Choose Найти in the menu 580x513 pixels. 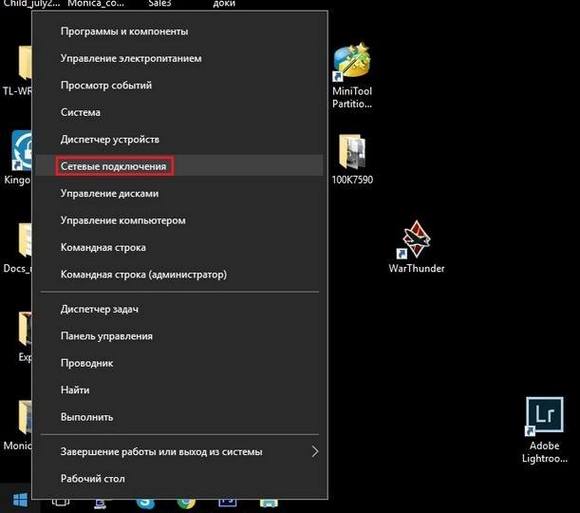point(180,390)
